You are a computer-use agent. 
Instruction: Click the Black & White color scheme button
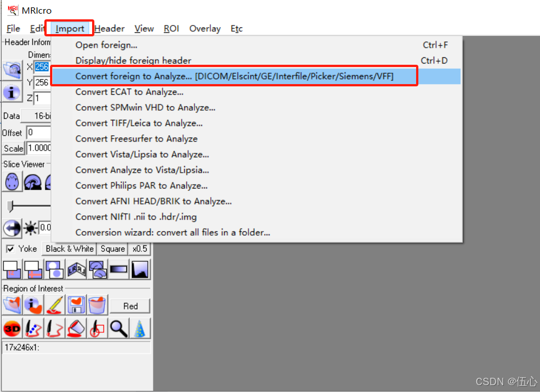[x=69, y=249]
